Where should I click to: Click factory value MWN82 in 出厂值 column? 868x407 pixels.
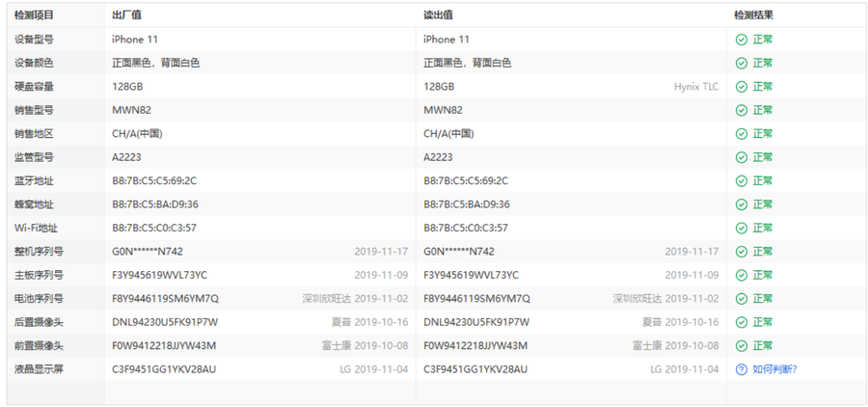[132, 110]
